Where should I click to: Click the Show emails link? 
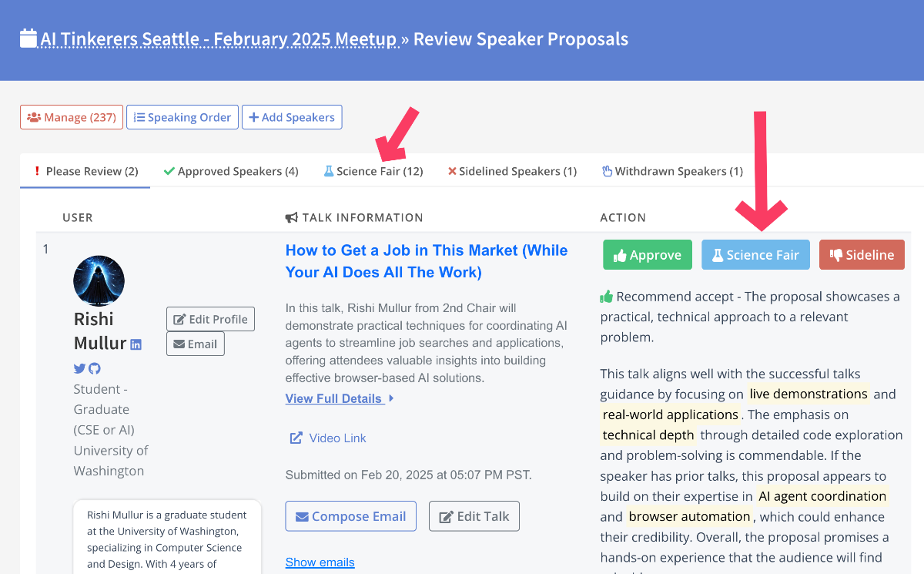coord(320,562)
